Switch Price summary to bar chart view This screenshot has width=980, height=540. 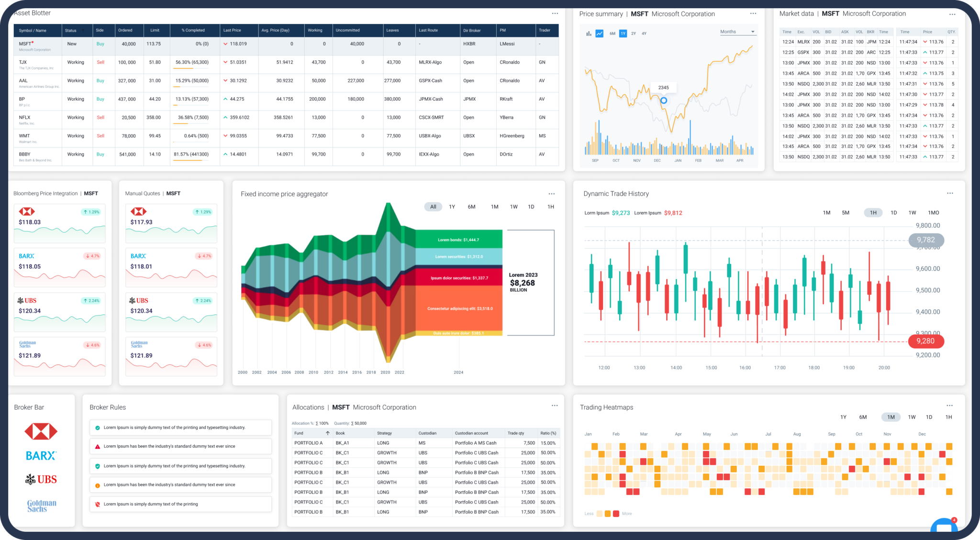pos(589,34)
